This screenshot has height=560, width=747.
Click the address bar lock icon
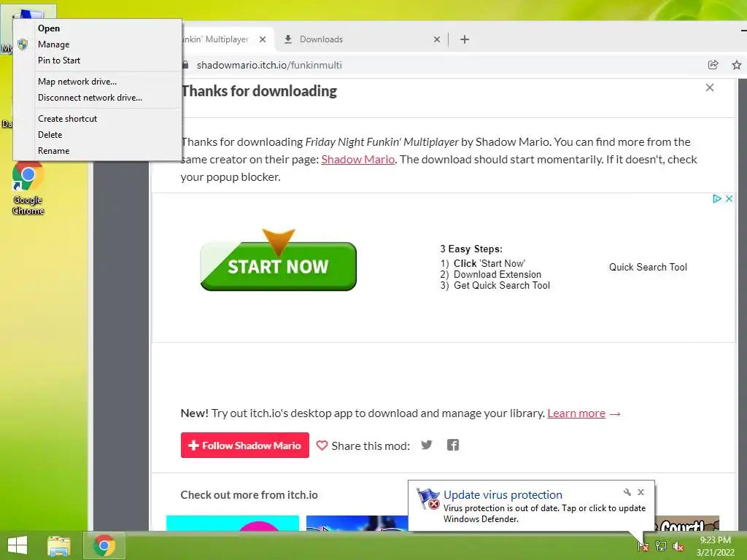click(186, 65)
